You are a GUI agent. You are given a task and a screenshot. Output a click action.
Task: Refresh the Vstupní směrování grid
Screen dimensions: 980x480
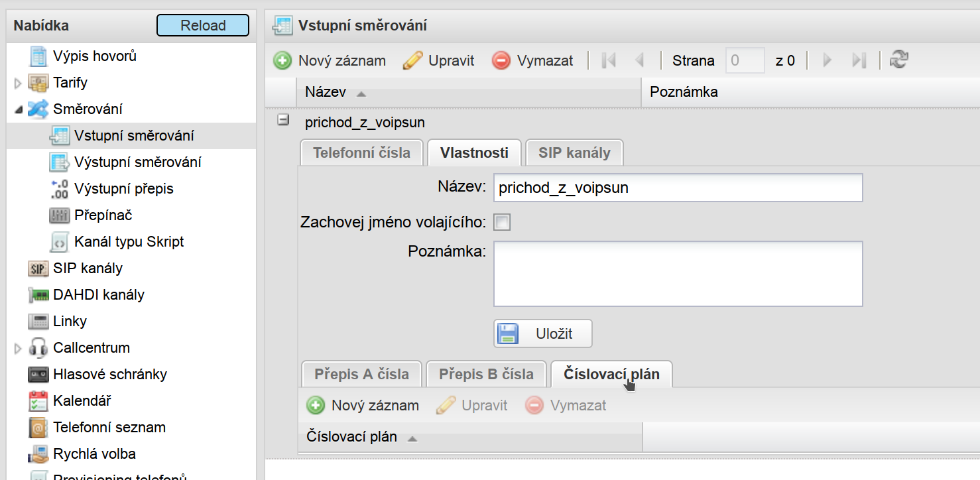899,60
